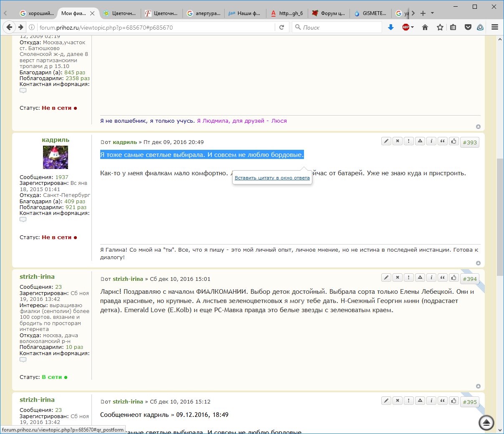Viewport: 504px width, 434px height.
Task: Expand the Adblock Plus dropdown arrow
Action: pos(413,27)
